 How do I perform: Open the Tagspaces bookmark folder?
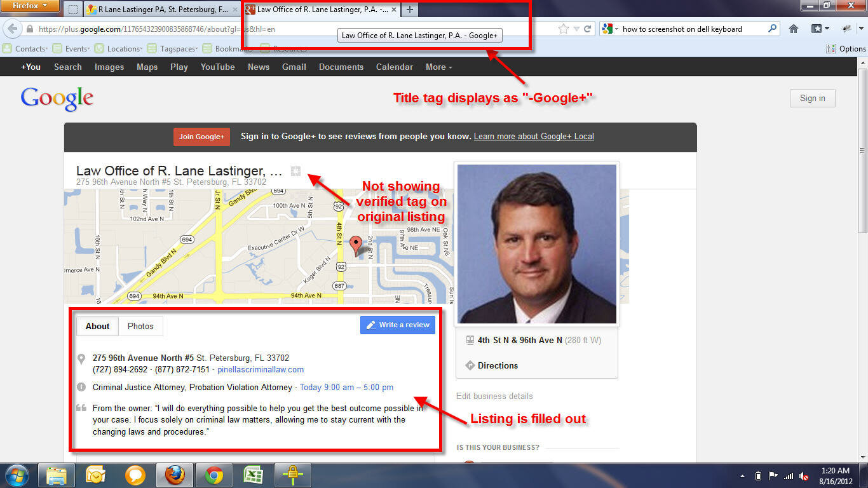coord(173,48)
